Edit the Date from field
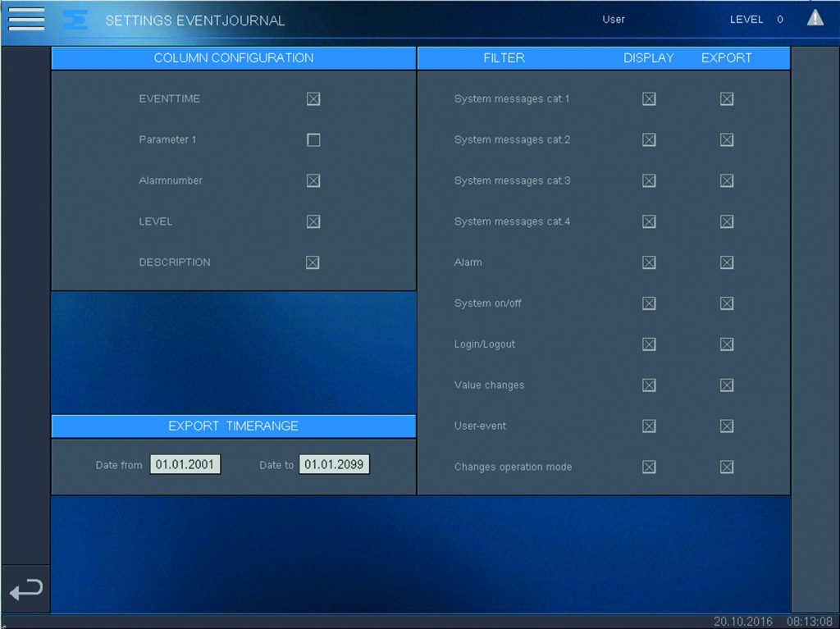 tap(185, 465)
